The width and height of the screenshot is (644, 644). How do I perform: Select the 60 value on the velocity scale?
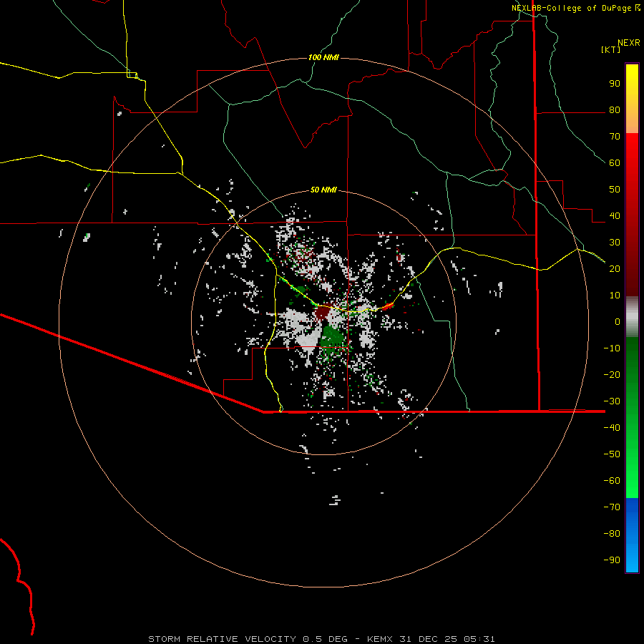[x=615, y=163]
